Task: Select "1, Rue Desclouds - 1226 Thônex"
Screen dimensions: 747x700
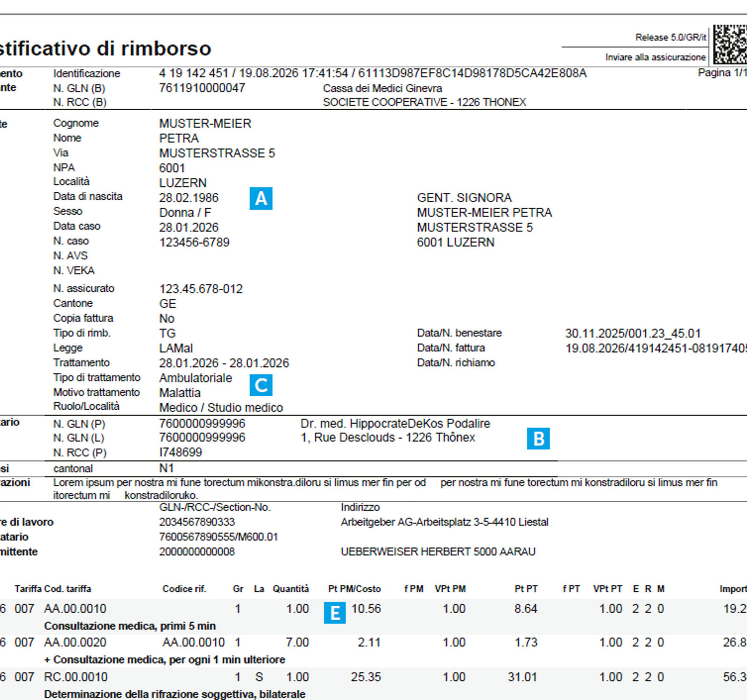Action: tap(388, 438)
